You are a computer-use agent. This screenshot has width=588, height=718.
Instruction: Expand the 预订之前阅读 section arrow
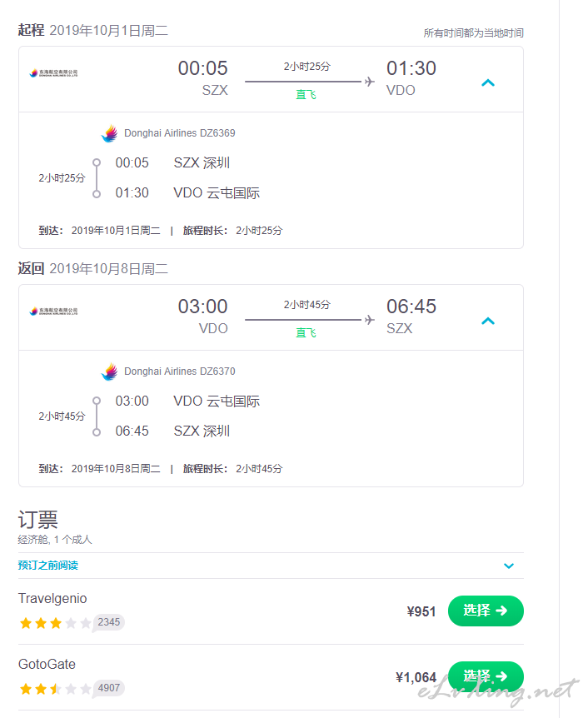pyautogui.click(x=509, y=566)
